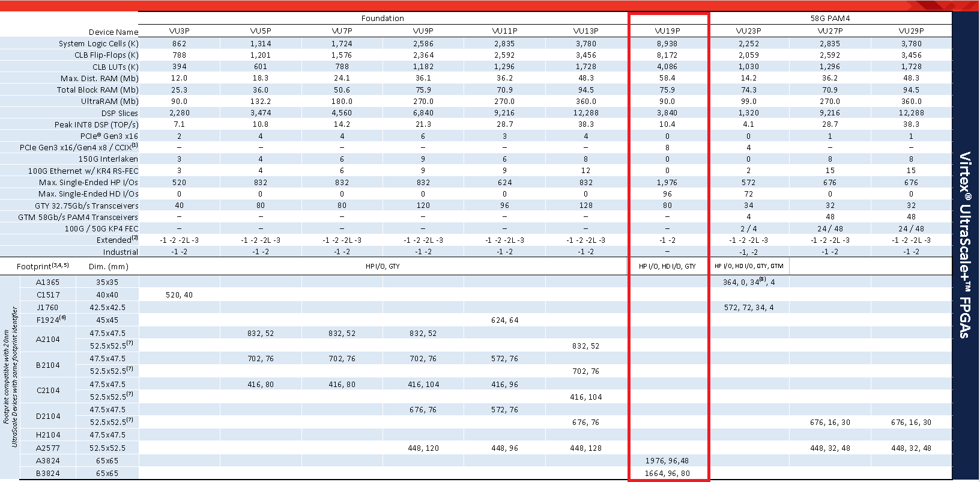This screenshot has width=980, height=482.
Task: Click the Max. Single-Ended HP I/Os label
Action: pyautogui.click(x=88, y=183)
